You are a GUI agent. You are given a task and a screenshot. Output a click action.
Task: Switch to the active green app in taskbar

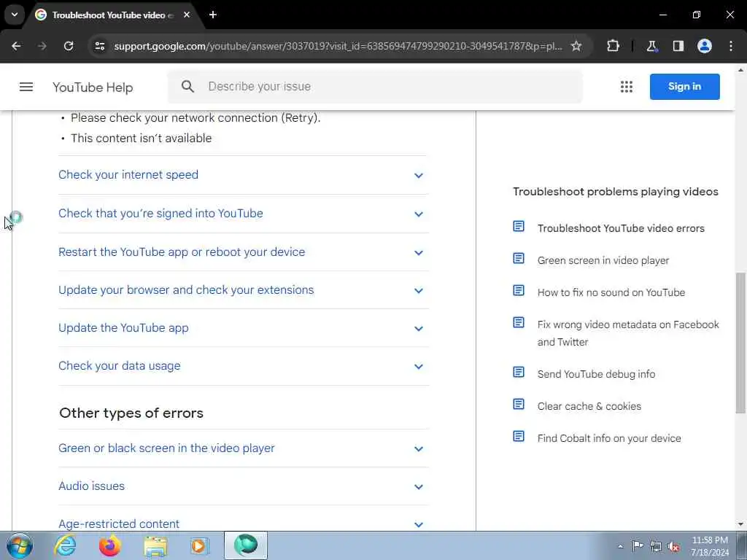[x=245, y=545]
